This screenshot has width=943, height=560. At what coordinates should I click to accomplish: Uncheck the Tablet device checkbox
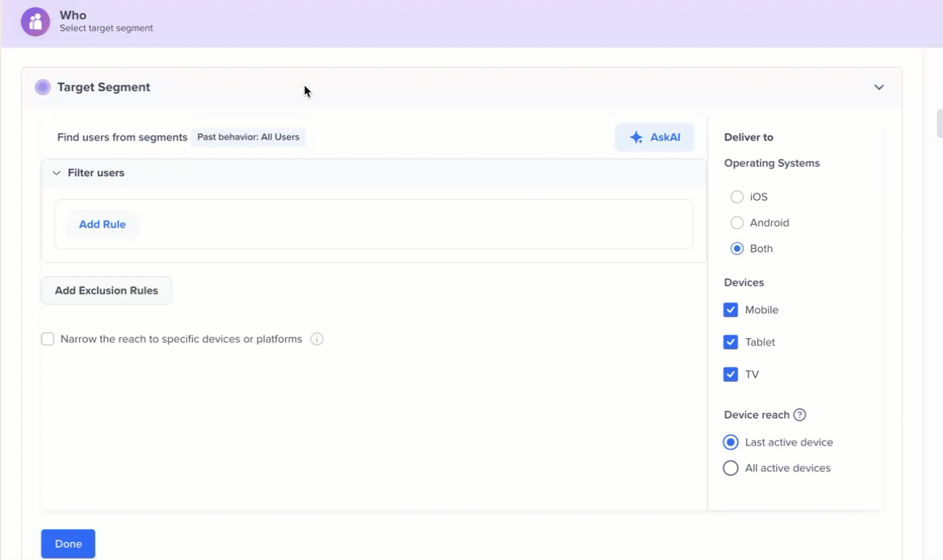click(731, 342)
